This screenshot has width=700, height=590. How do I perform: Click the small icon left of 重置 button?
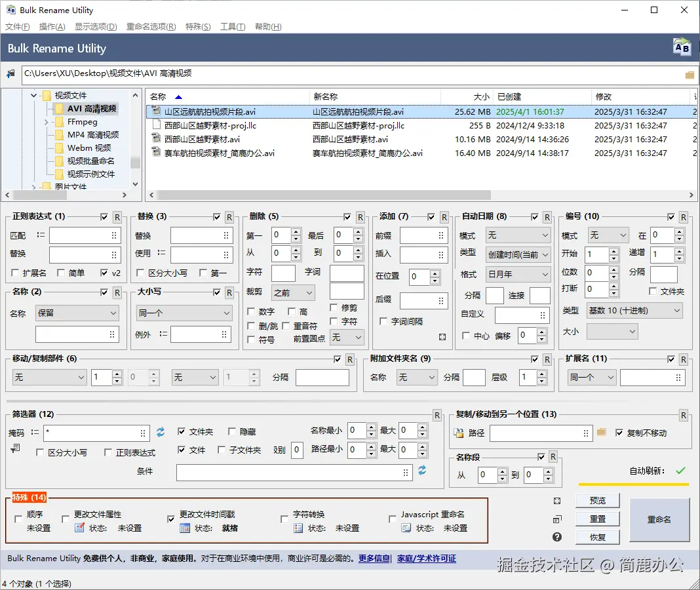pos(556,519)
